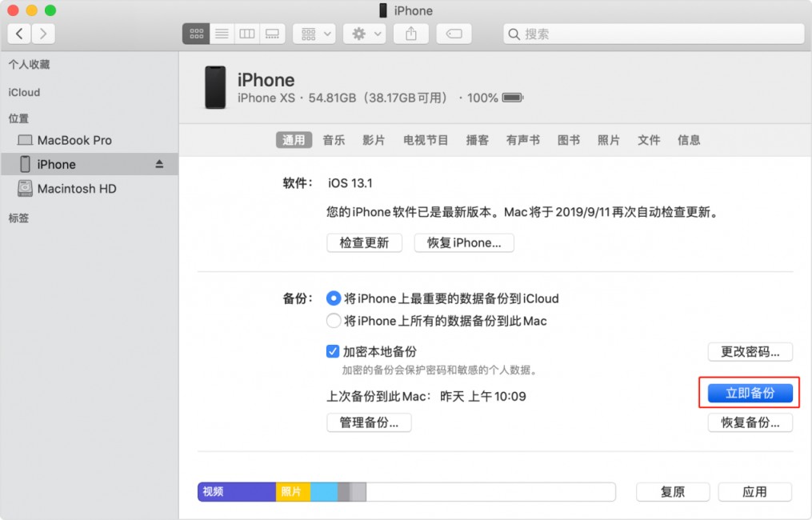Switch to list view mode
This screenshot has width=812, height=520.
pyautogui.click(x=222, y=34)
